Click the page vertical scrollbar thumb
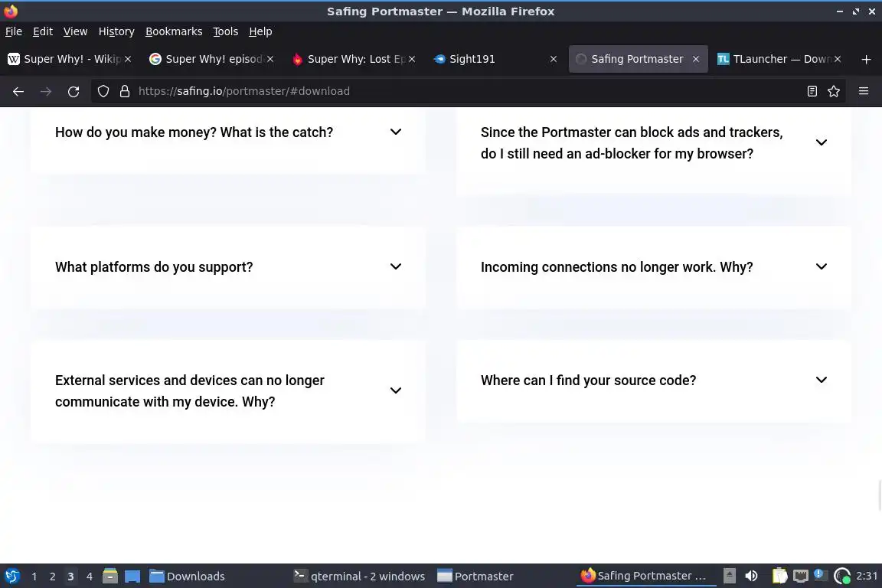The width and height of the screenshot is (882, 588). [880, 495]
